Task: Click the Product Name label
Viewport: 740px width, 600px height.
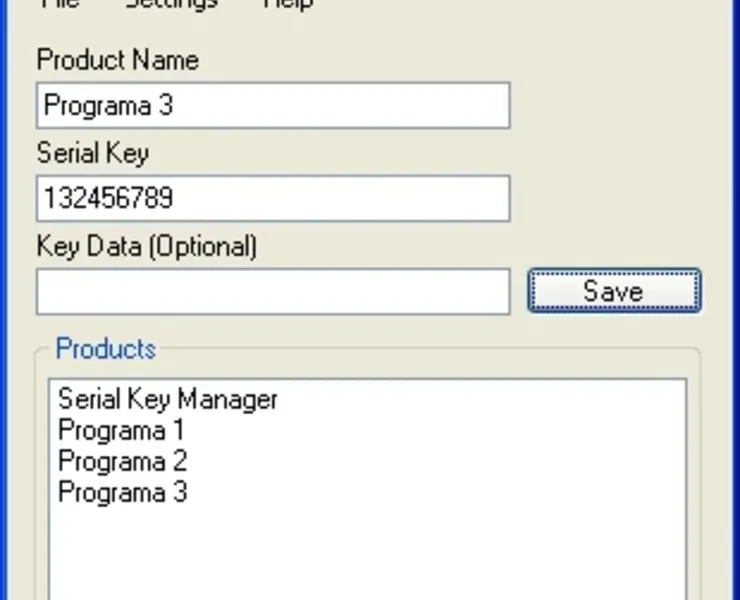Action: point(117,60)
